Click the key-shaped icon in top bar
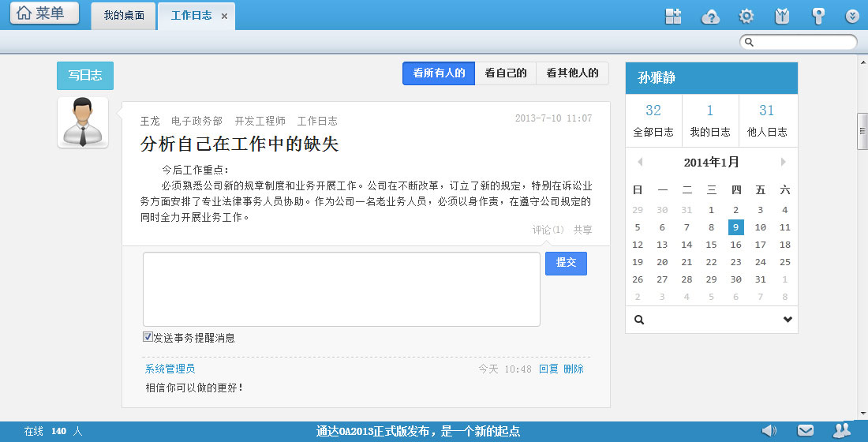Screen dimensions: 868x442 [818, 16]
